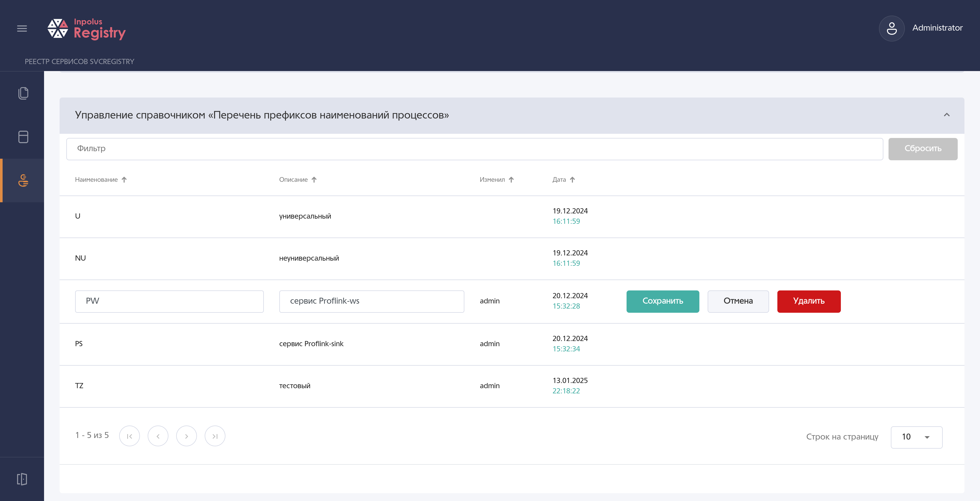Click the универсальный description cell
The height and width of the screenshot is (501, 980).
pos(305,216)
